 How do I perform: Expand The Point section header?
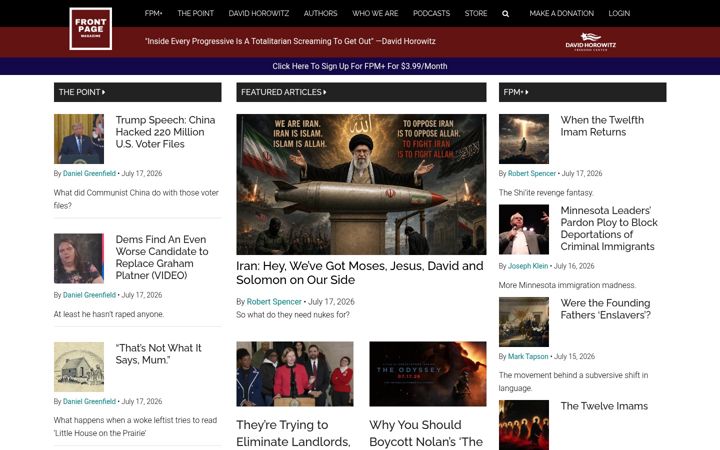(x=137, y=92)
